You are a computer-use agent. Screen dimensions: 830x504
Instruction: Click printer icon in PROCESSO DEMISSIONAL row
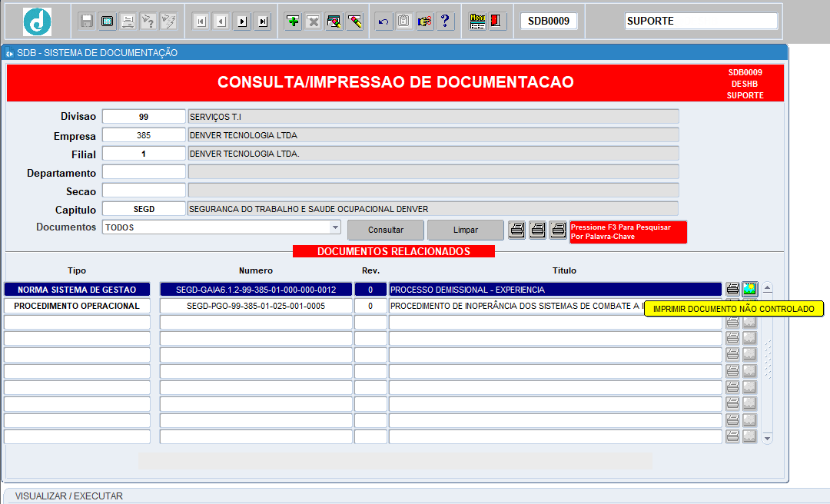click(x=732, y=290)
